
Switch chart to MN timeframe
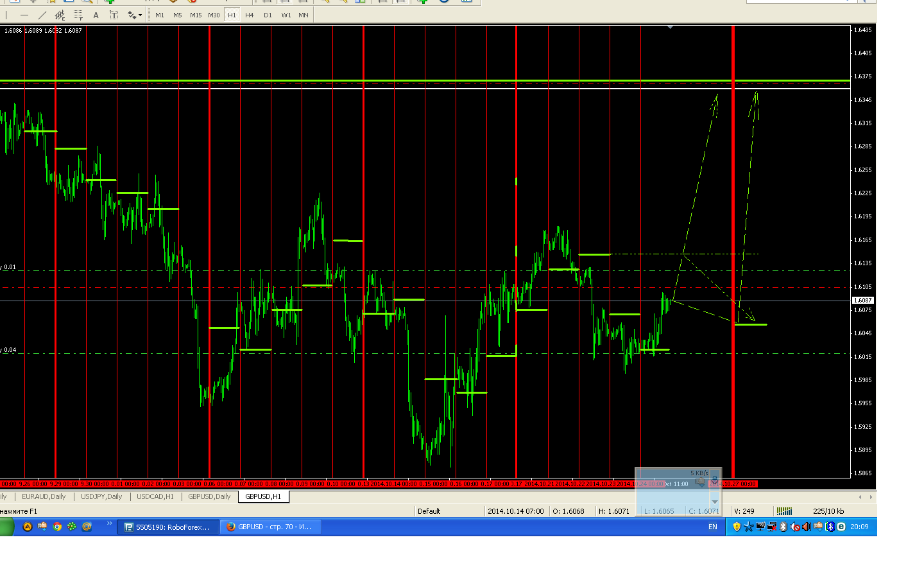304,15
